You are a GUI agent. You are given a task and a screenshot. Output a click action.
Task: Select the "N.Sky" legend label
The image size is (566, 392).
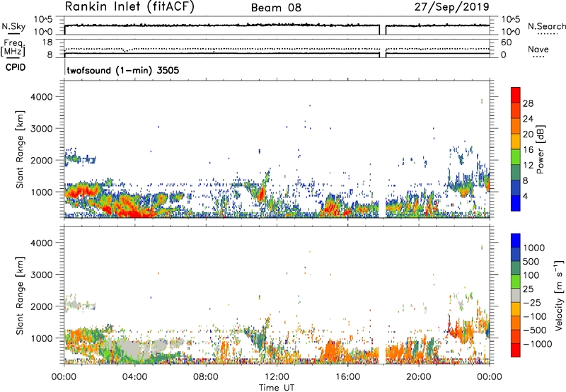coord(13,26)
